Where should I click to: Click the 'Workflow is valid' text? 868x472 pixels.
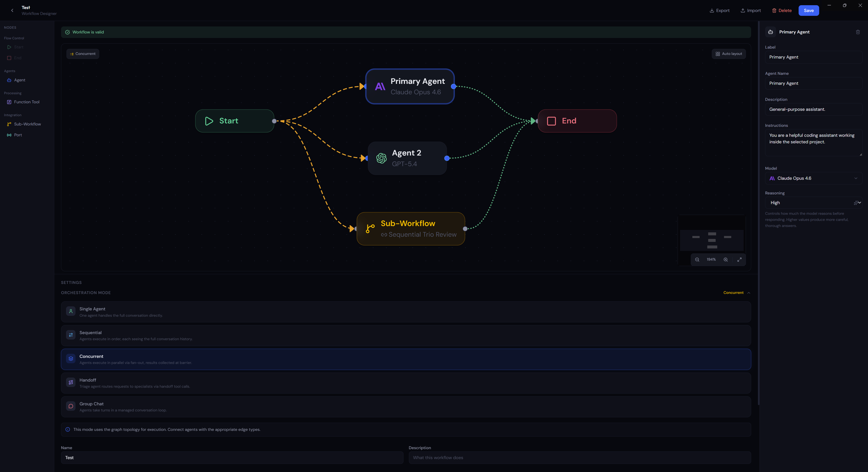pyautogui.click(x=88, y=32)
